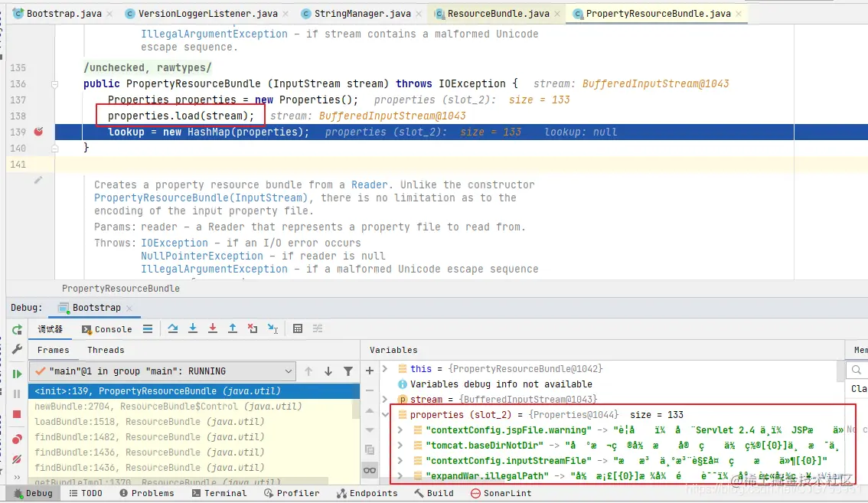The image size is (868, 503).
Task: Follow NullPointerException doc link
Action: pyautogui.click(x=201, y=256)
